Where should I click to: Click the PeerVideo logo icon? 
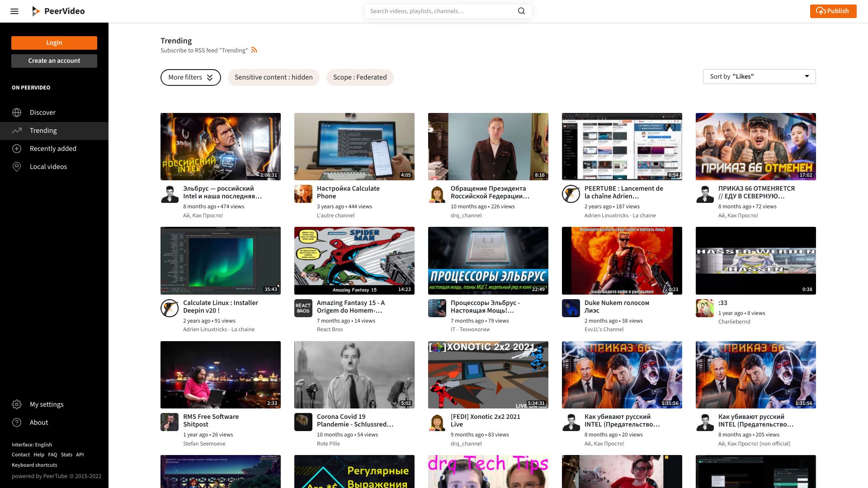(36, 11)
